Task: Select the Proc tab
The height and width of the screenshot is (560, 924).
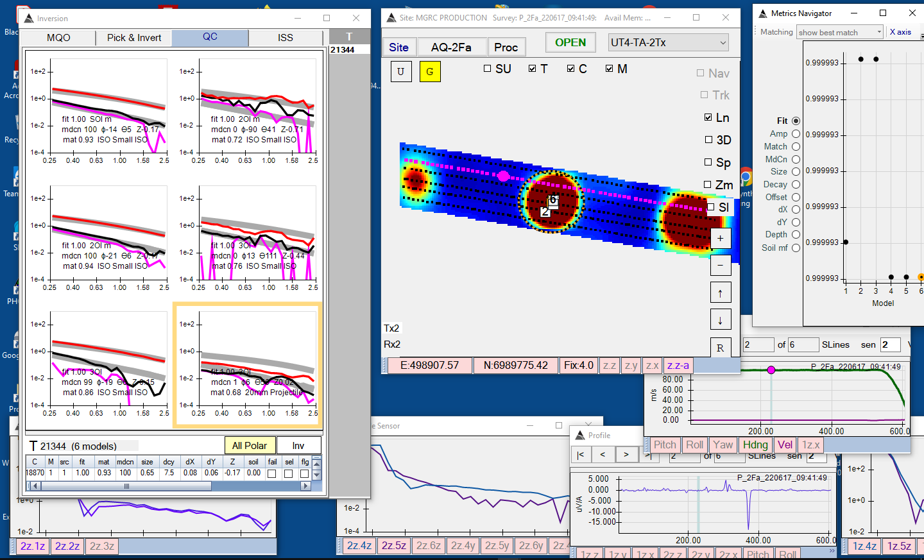Action: (x=506, y=47)
